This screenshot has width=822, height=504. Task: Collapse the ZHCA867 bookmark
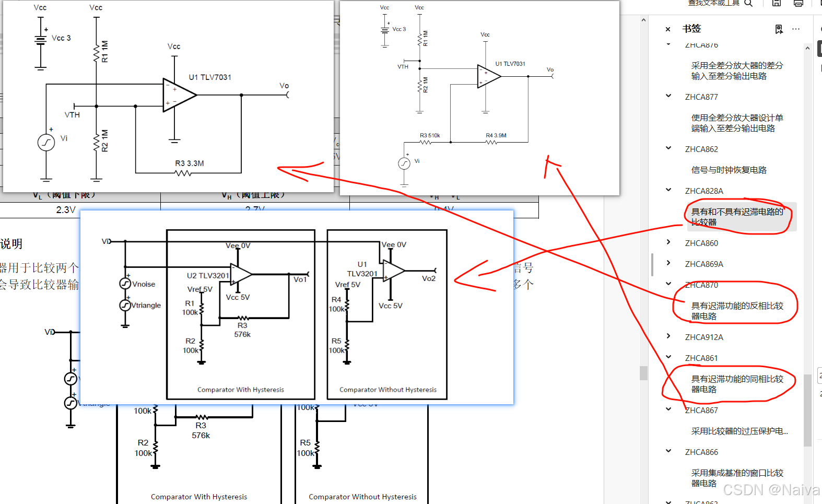(668, 409)
